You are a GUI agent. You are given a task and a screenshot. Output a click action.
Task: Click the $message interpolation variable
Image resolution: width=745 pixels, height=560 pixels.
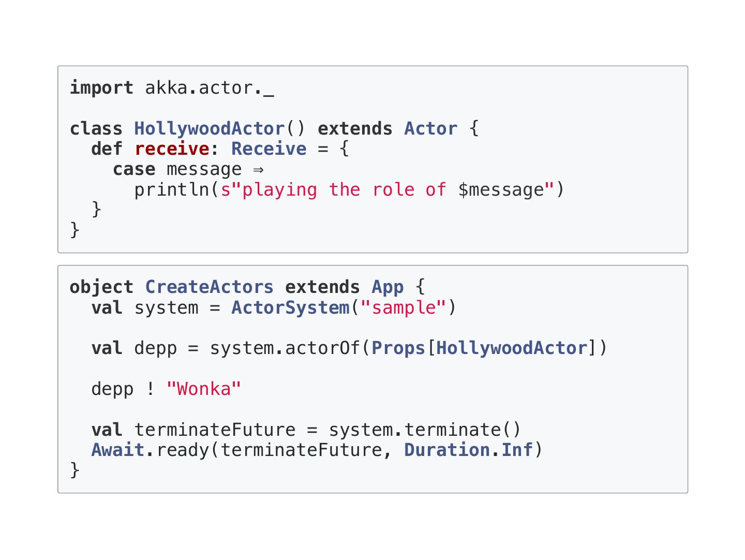tap(501, 190)
